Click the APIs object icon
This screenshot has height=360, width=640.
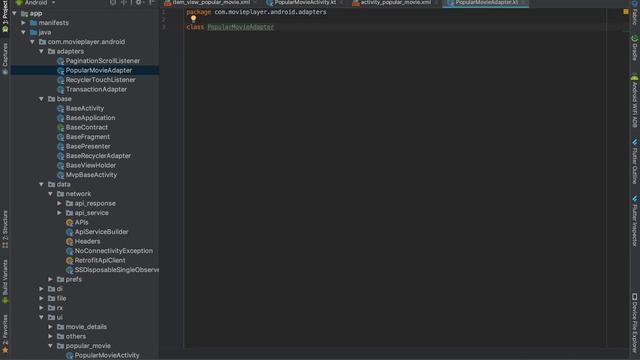[x=70, y=222]
